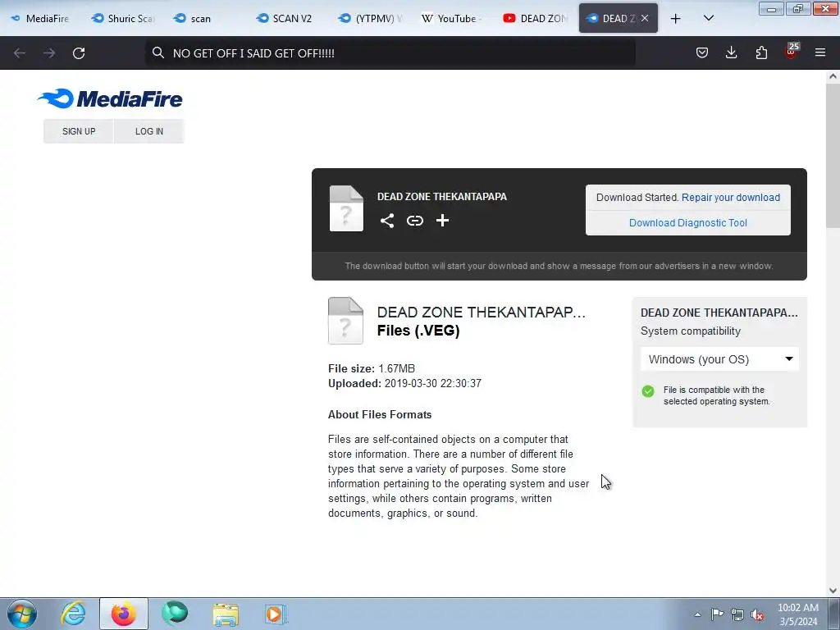Image resolution: width=840 pixels, height=630 pixels.
Task: Click the Firefox taskbar icon
Action: pos(124,614)
